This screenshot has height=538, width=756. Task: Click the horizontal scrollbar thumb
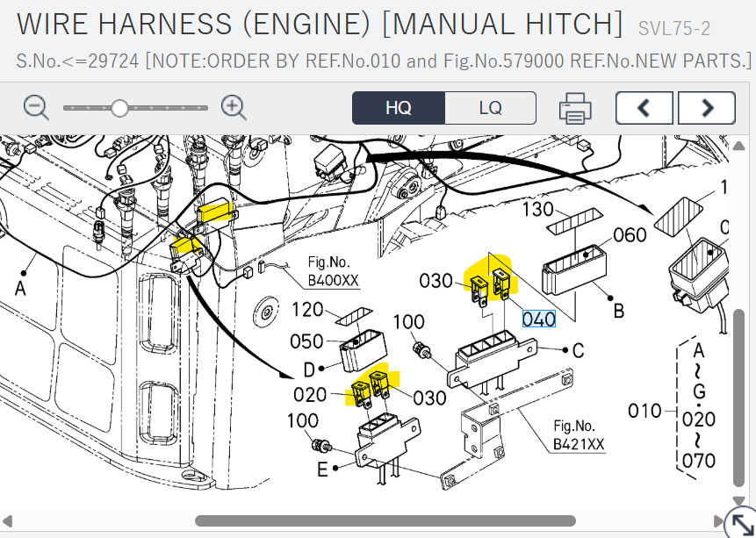coord(385,521)
